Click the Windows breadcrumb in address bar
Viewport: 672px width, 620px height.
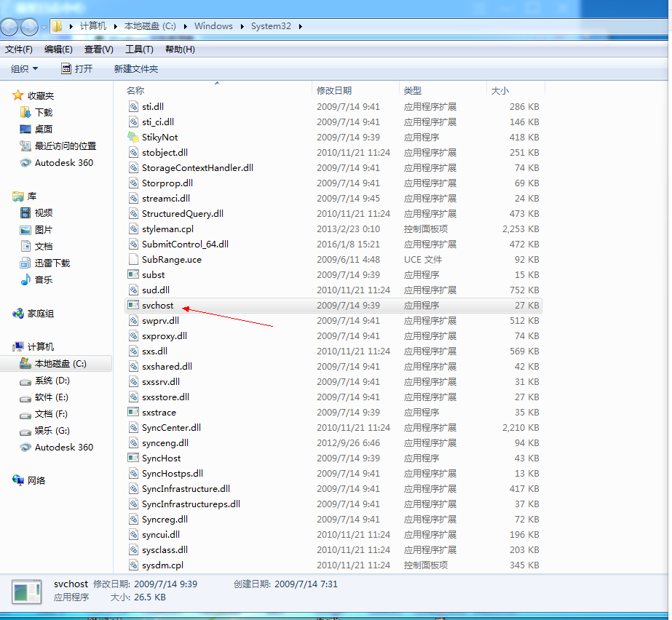click(213, 26)
